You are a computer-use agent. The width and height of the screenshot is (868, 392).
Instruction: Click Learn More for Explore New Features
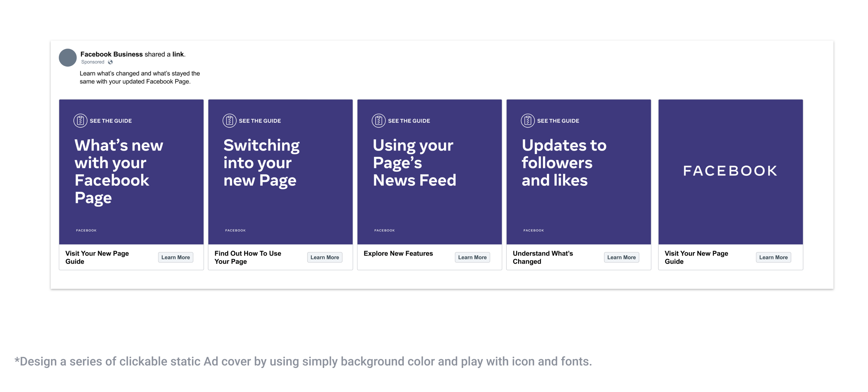[x=472, y=258]
